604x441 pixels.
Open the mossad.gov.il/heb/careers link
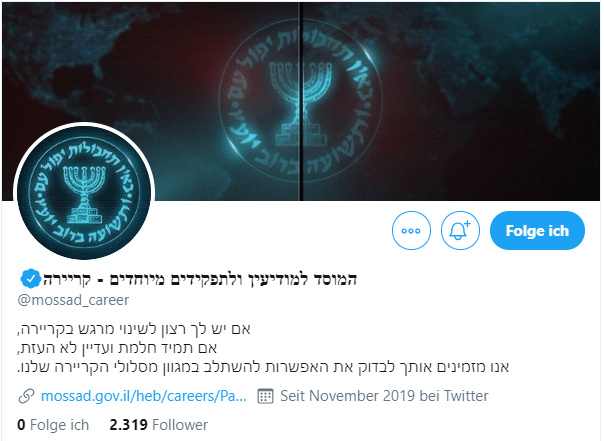coord(143,396)
